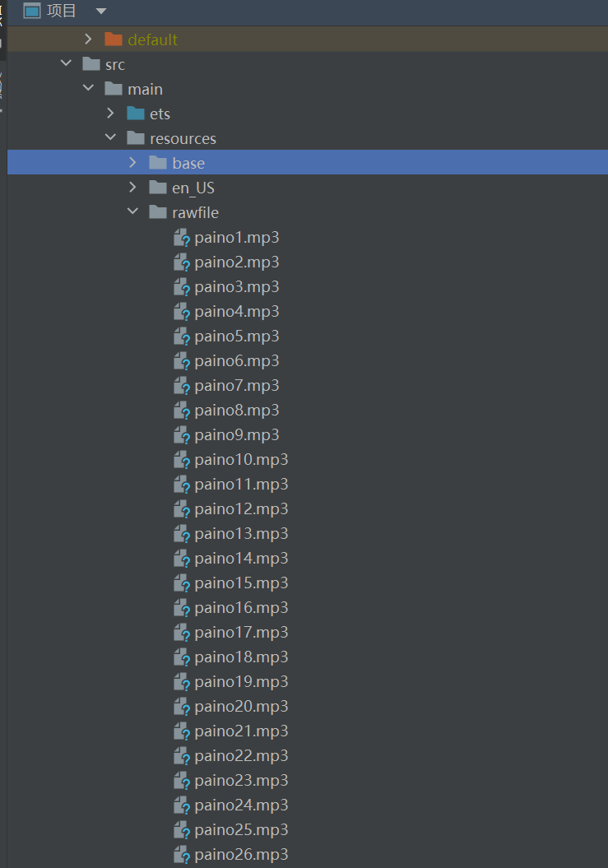Screen dimensions: 608x868
Task: Collapse the main folder tree node
Action: click(x=90, y=89)
